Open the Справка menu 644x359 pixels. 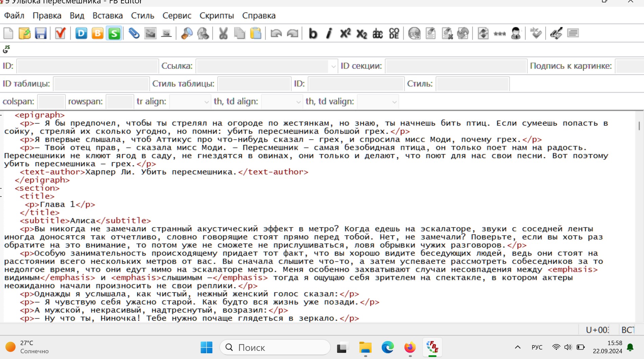click(x=259, y=16)
